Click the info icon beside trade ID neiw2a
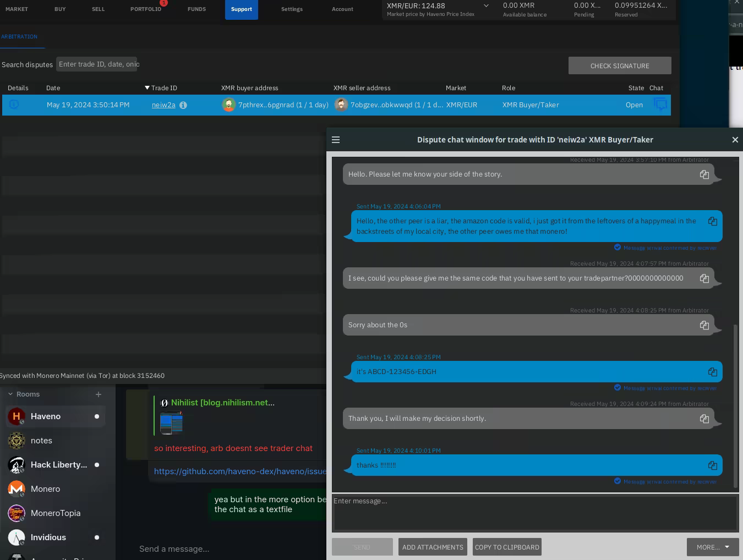Image resolution: width=743 pixels, height=560 pixels. click(183, 105)
